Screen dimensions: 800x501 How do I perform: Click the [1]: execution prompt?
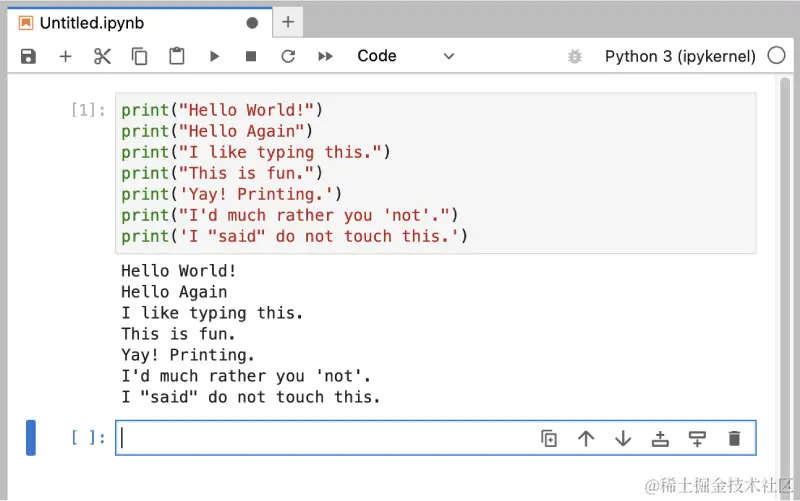88,110
